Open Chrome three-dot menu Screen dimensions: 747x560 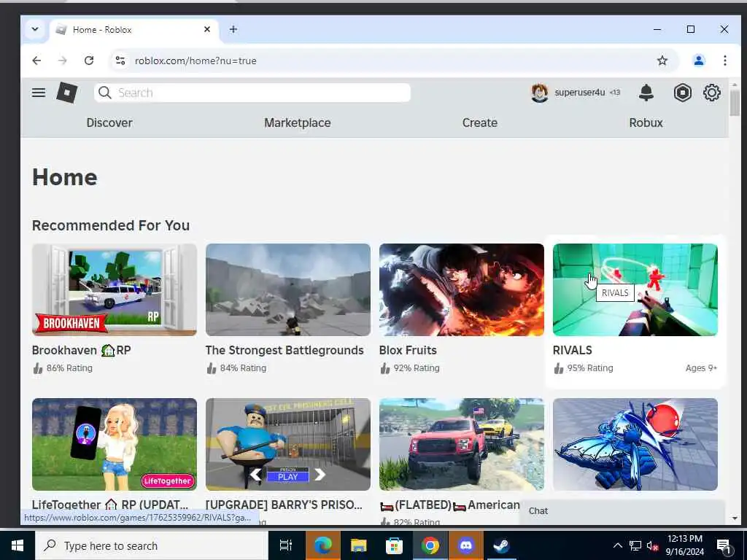tap(724, 61)
